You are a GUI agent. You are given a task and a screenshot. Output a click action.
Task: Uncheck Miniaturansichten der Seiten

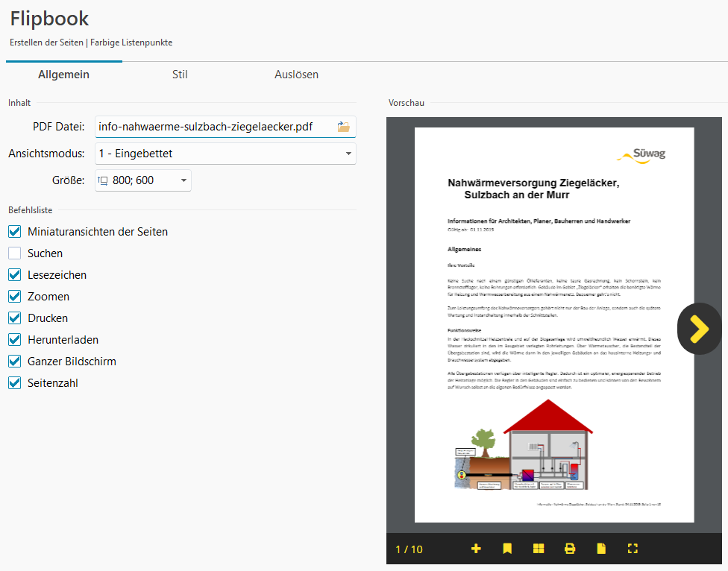point(15,232)
